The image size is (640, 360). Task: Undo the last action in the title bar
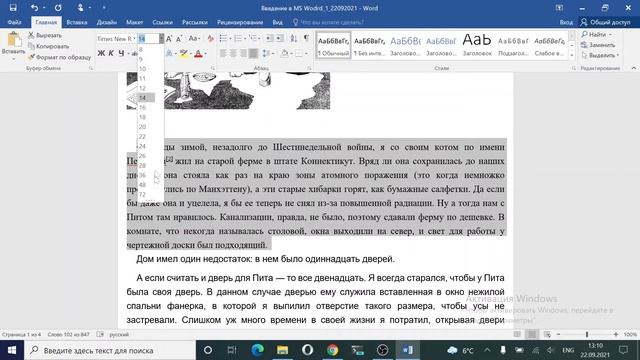point(34,8)
